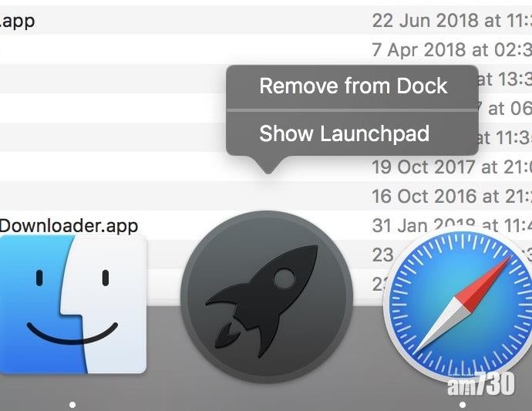Click the Launchpad rocket icon
The height and width of the screenshot is (411, 532).
(266, 297)
